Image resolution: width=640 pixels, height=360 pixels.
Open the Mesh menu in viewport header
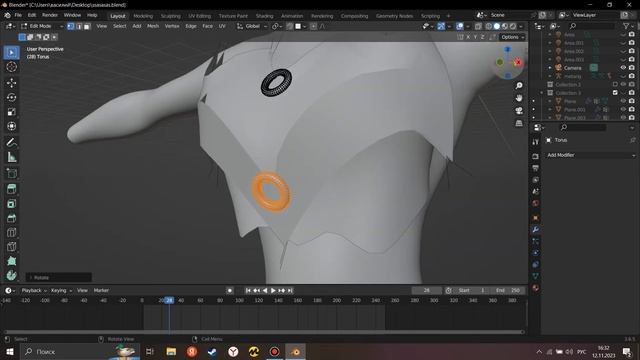click(x=153, y=26)
